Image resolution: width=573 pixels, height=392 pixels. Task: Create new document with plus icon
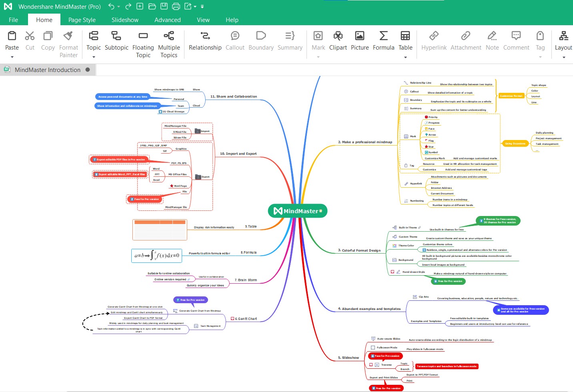point(140,6)
